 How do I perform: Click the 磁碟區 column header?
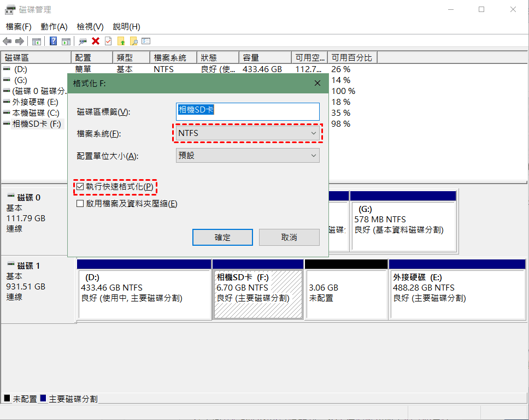36,58
